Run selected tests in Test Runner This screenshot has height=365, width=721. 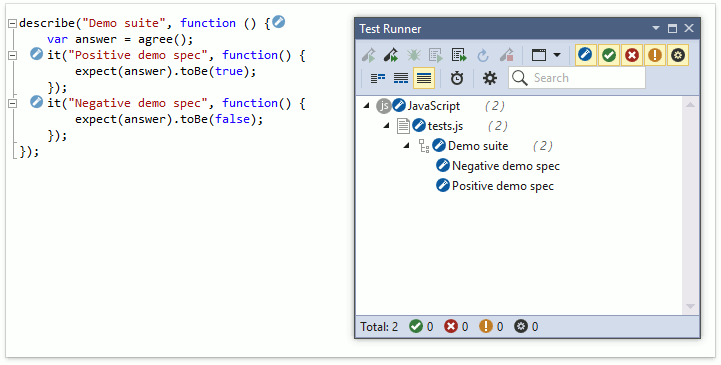pos(368,56)
